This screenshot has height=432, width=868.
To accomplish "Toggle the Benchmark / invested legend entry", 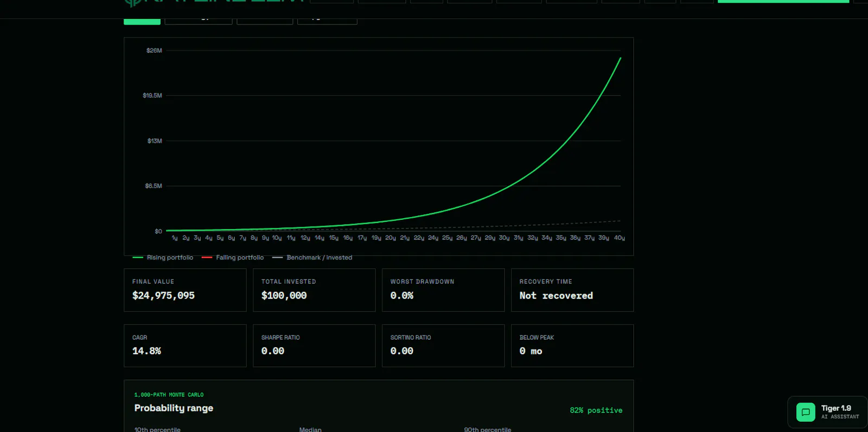I will (x=312, y=258).
